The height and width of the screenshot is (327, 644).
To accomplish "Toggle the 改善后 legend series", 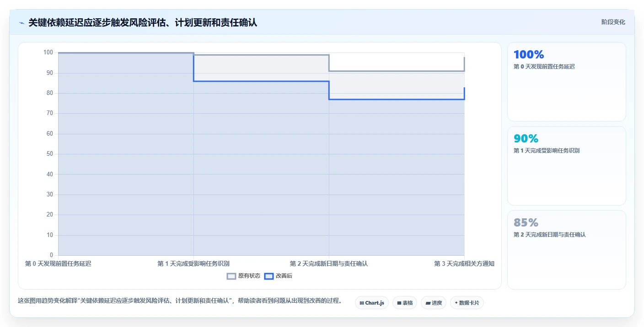I will pyautogui.click(x=279, y=276).
